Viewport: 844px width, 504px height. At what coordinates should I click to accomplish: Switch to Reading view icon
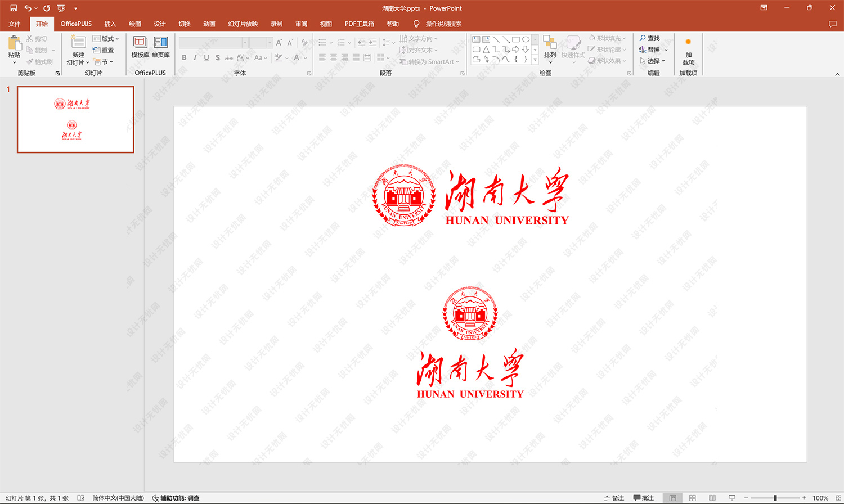712,498
